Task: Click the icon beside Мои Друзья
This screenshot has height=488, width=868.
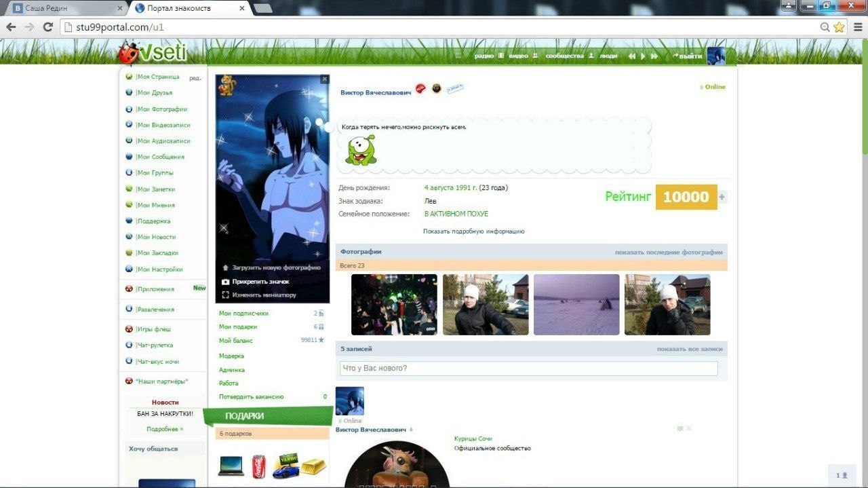Action: pyautogui.click(x=130, y=93)
